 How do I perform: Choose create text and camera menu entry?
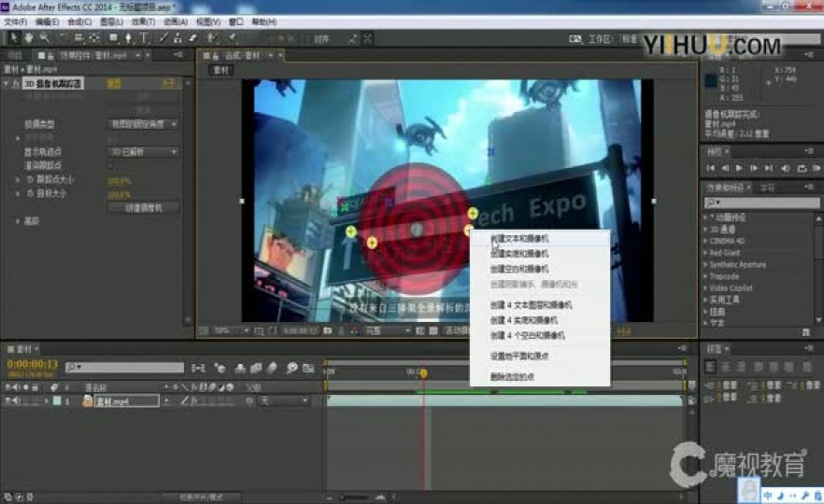pyautogui.click(x=540, y=238)
